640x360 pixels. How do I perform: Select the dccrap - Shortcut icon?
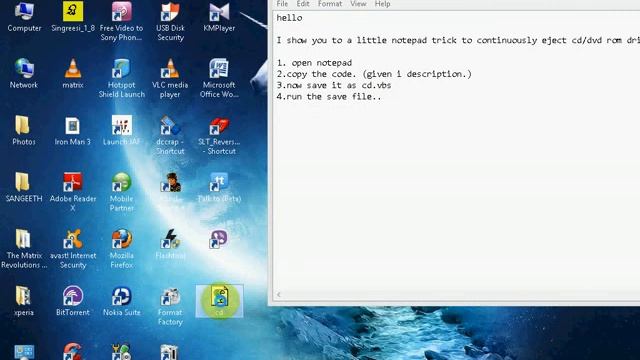(170, 135)
